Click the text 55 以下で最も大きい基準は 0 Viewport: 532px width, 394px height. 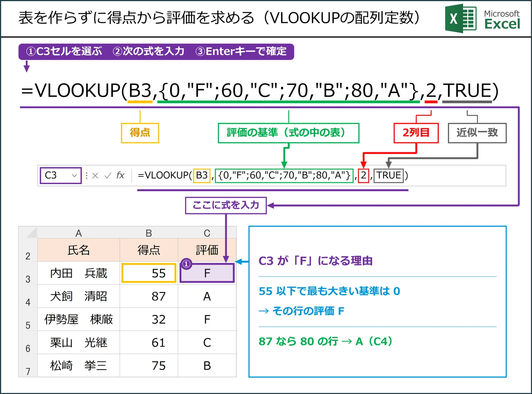coord(330,291)
